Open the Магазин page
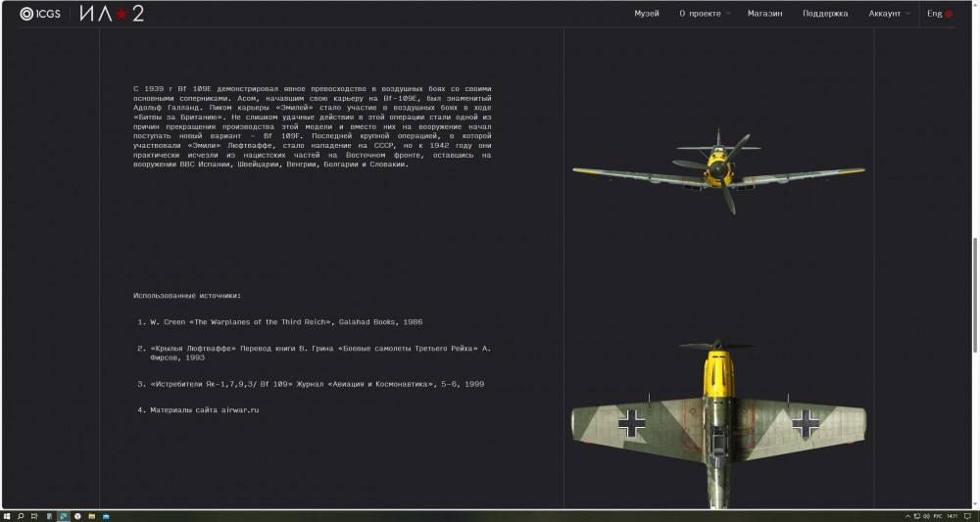The width and height of the screenshot is (980, 522). point(764,13)
